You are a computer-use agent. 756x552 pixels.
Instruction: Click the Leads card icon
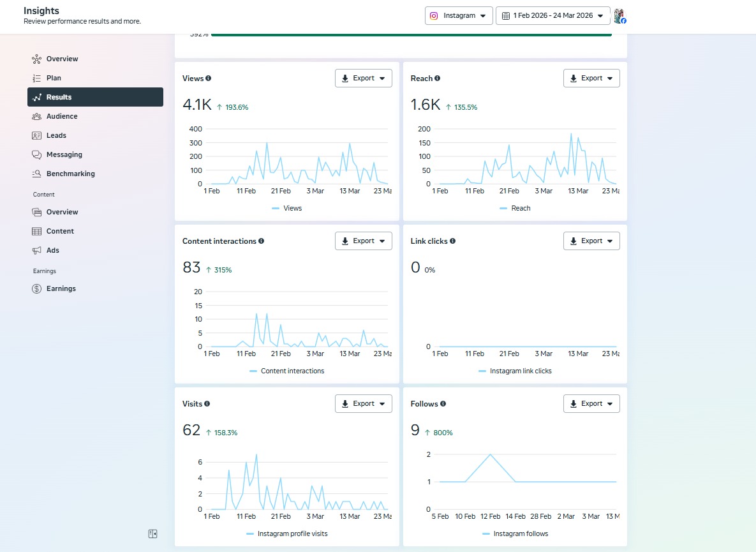coord(36,135)
